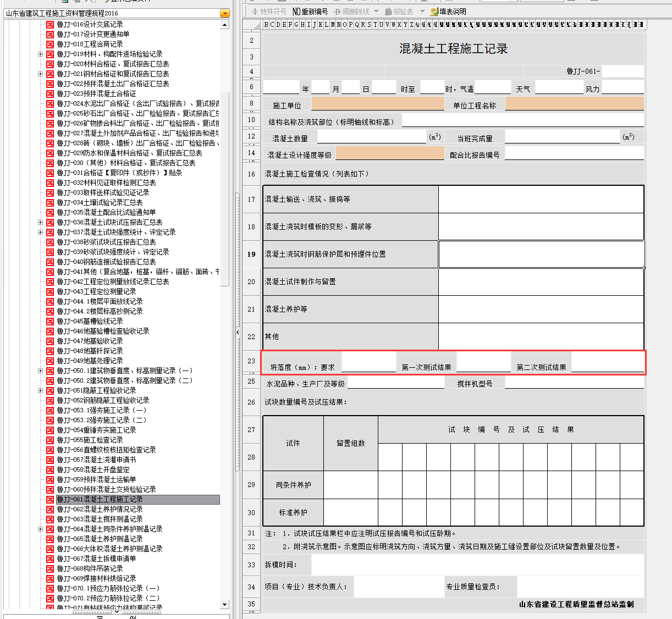Select 鲁JJ-061混凝土工程施工记录 in the tree
672x619 pixels.
coord(100,499)
